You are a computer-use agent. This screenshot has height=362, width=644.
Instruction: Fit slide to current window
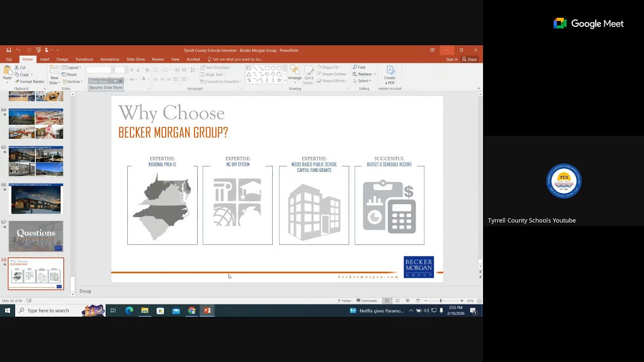point(479,301)
